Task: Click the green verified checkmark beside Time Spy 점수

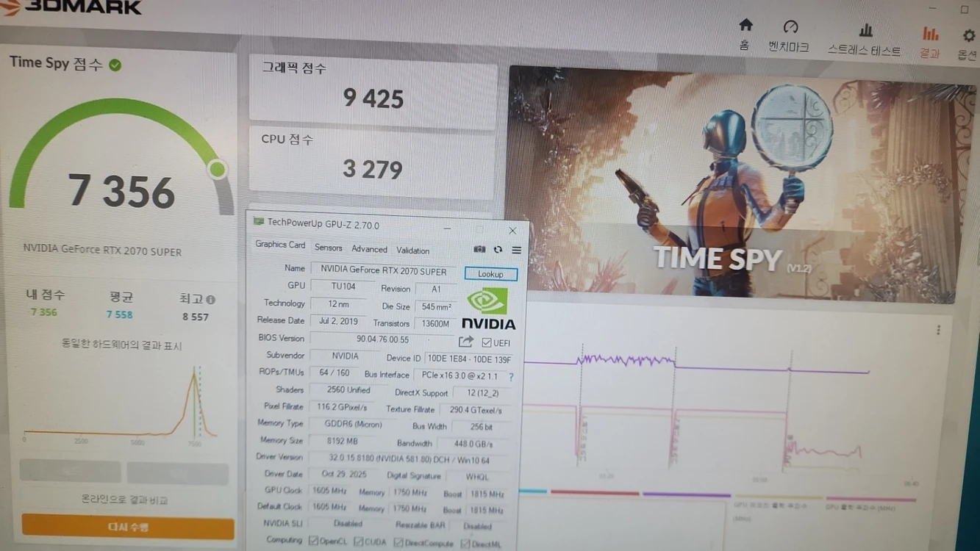Action: coord(115,65)
